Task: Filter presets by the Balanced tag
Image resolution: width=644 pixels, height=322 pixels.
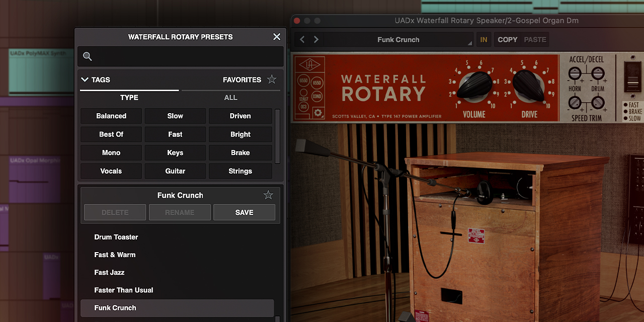Action: [x=111, y=116]
